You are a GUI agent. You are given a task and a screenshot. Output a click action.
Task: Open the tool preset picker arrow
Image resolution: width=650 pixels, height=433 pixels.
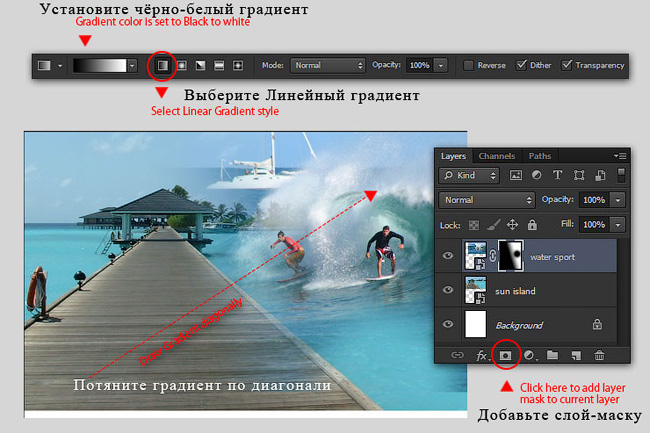[x=60, y=66]
